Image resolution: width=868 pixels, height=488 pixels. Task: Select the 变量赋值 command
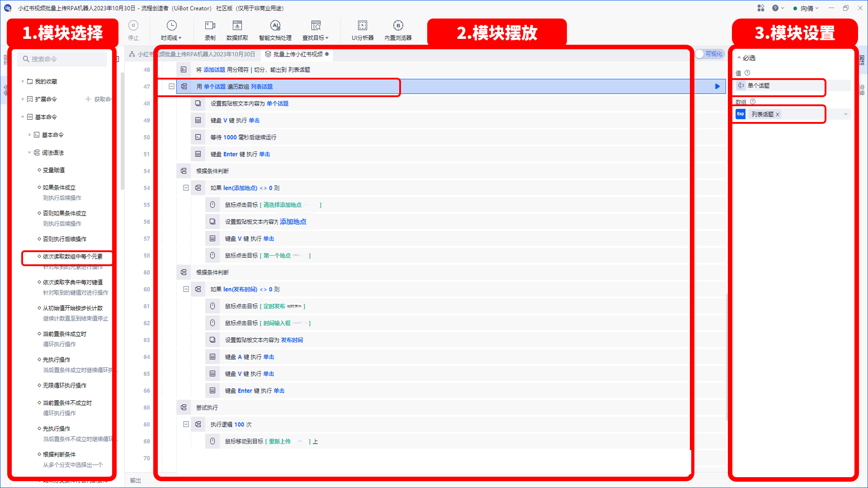(x=54, y=170)
